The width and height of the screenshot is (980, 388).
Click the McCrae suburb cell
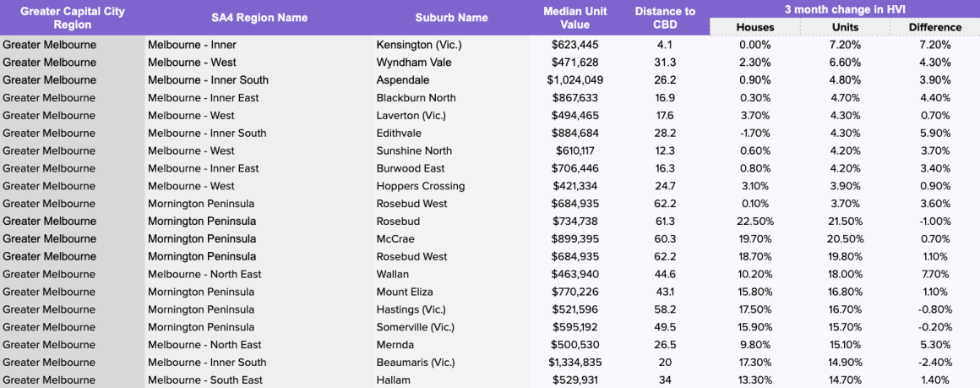pos(395,239)
